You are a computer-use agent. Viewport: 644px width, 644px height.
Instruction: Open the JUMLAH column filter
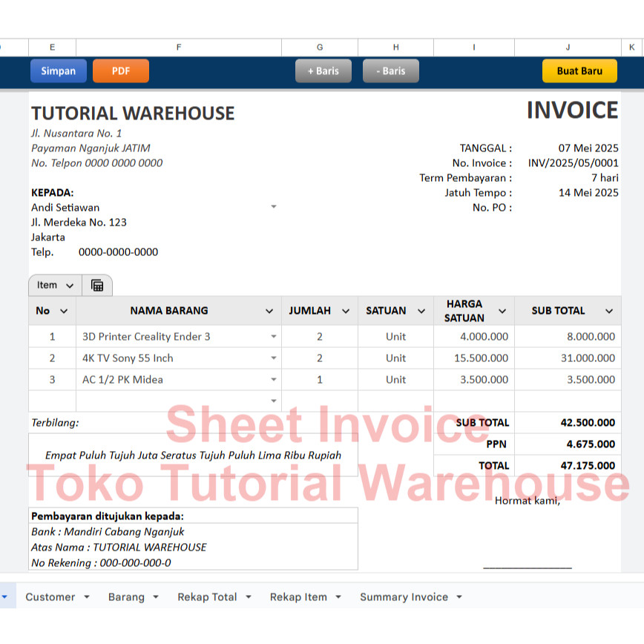(x=346, y=311)
